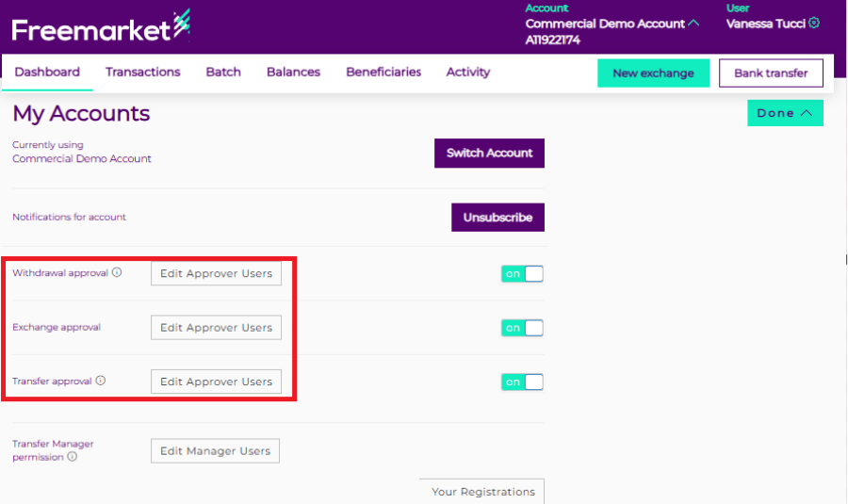Click the Freemarket logo
848x504 pixels.
[x=101, y=28]
